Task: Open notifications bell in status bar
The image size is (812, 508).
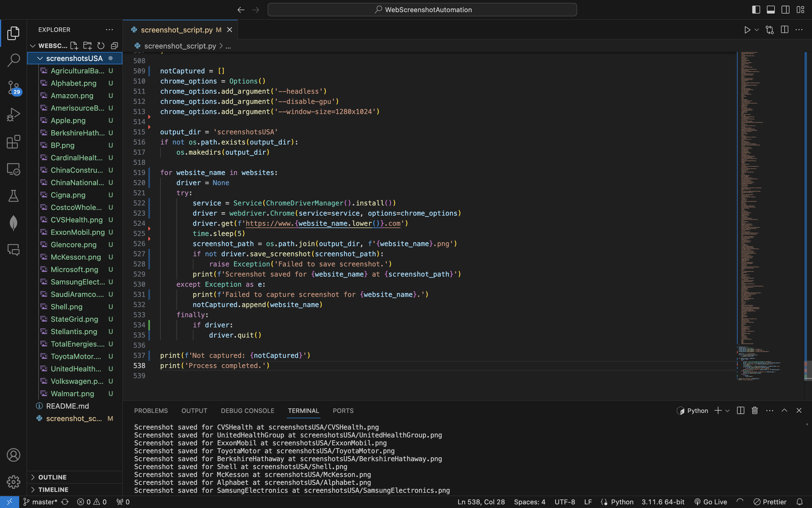Action: click(x=800, y=502)
